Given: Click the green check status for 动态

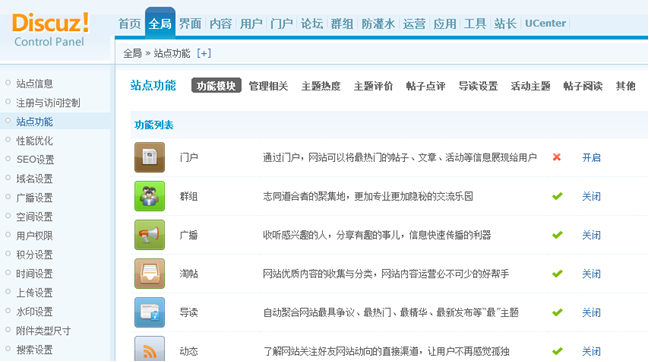Looking at the screenshot, I should (558, 351).
